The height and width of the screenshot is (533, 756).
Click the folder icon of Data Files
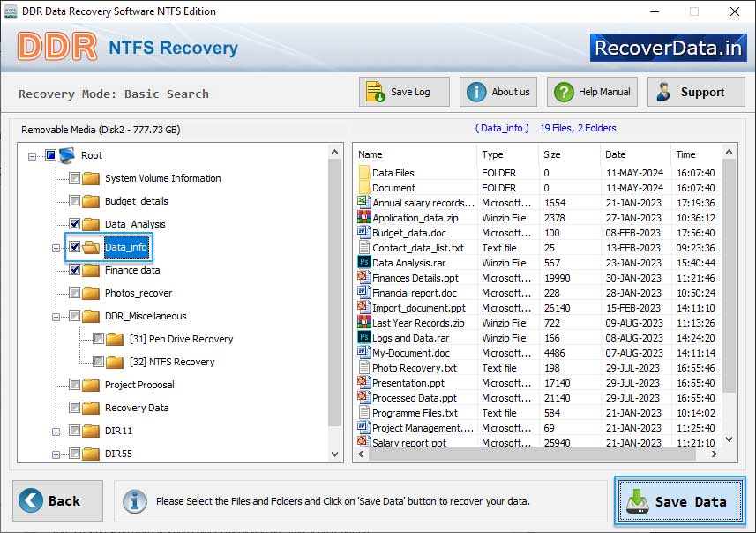364,172
